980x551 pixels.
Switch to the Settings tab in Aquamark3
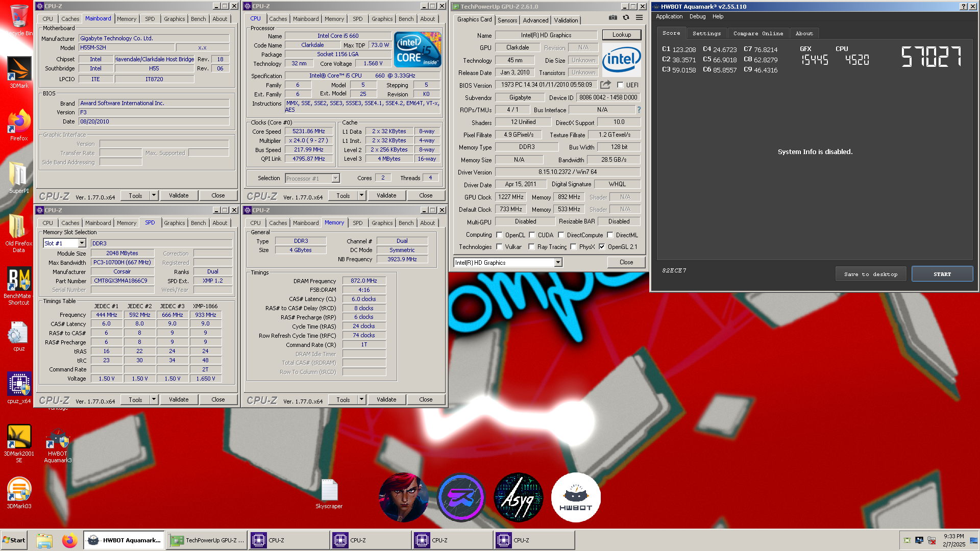coord(706,33)
